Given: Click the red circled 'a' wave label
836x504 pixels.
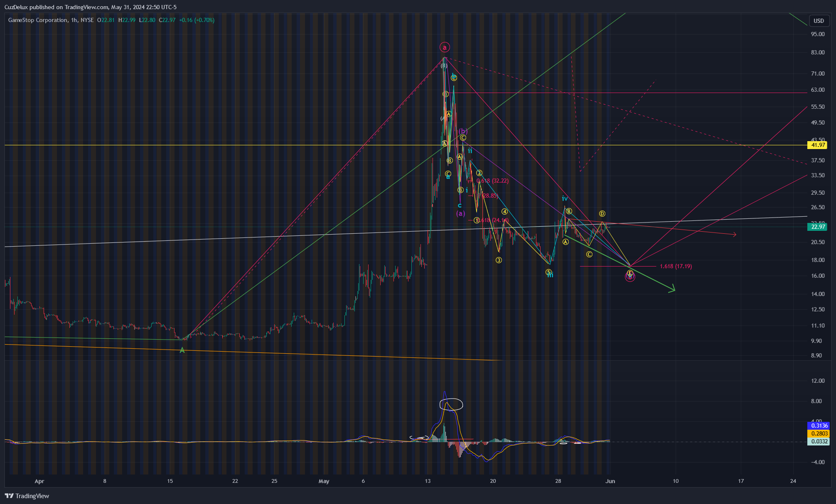Looking at the screenshot, I should click(x=445, y=47).
